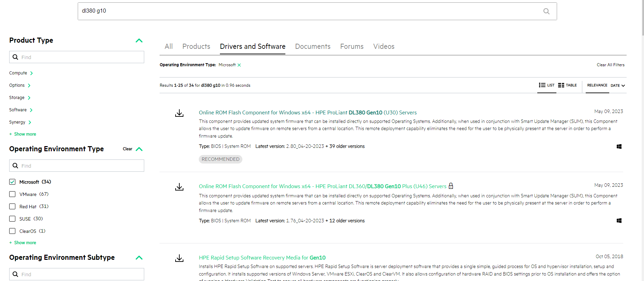This screenshot has height=281, width=644.
Task: Open the Date sort dropdown
Action: 618,85
